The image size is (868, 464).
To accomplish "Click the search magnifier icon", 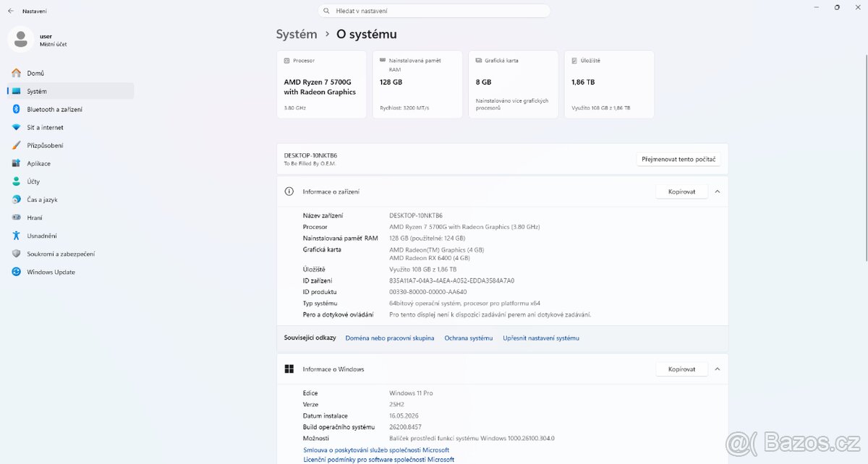I will tap(328, 11).
